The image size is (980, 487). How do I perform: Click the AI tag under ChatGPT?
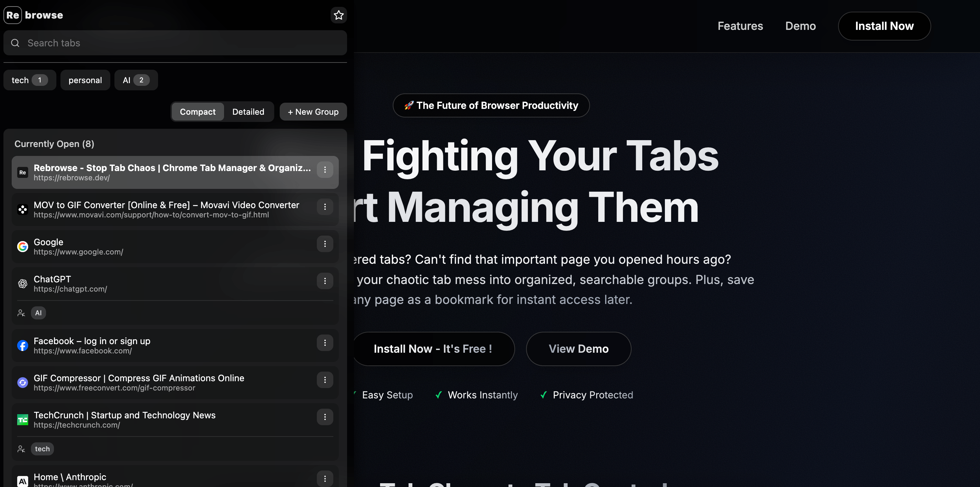(38, 313)
